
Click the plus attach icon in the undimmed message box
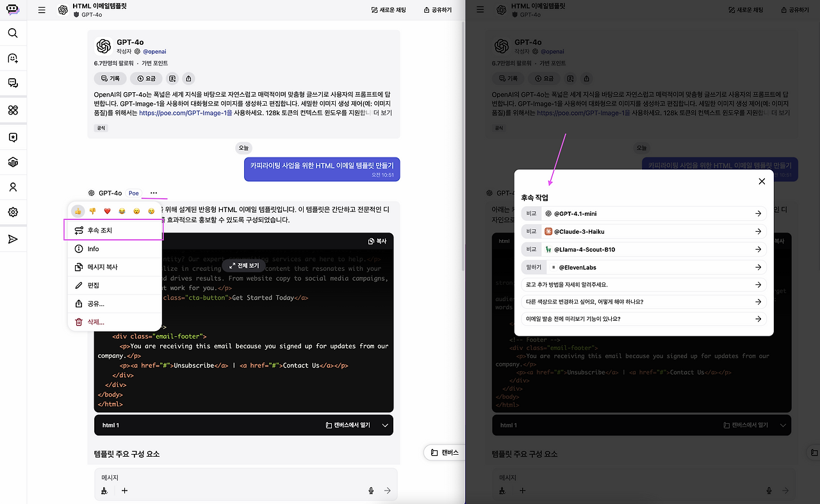tap(125, 491)
